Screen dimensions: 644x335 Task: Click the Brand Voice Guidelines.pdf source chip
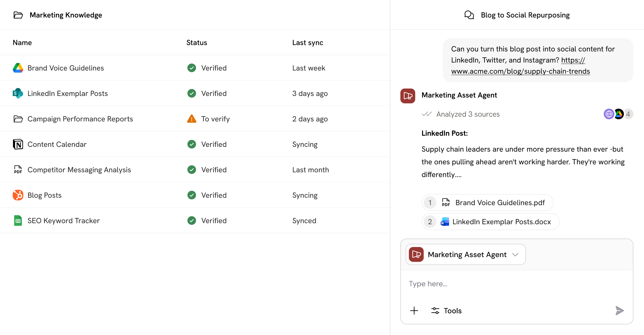[487, 202]
